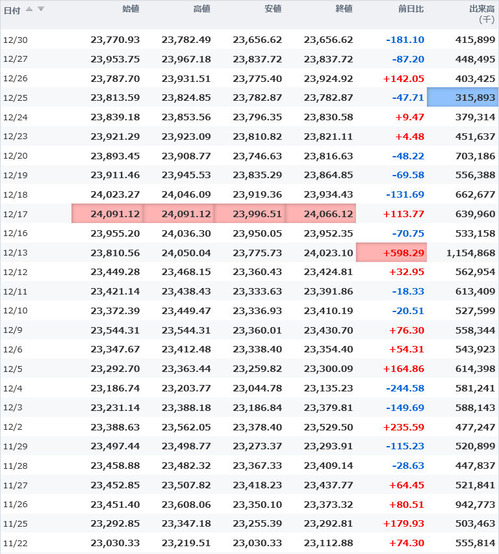Select the open value 23,921.29
Screen dimensions: 499x554
click(x=115, y=136)
